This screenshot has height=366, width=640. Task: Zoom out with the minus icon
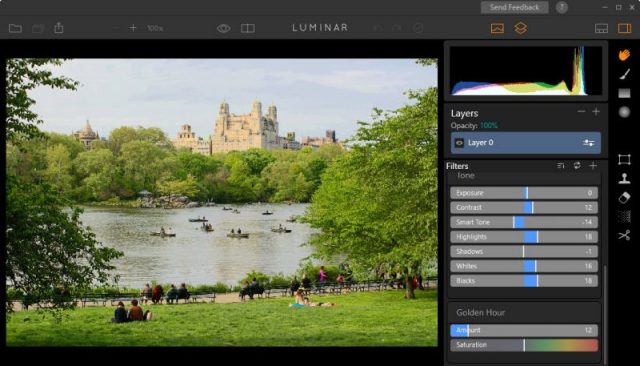click(116, 28)
